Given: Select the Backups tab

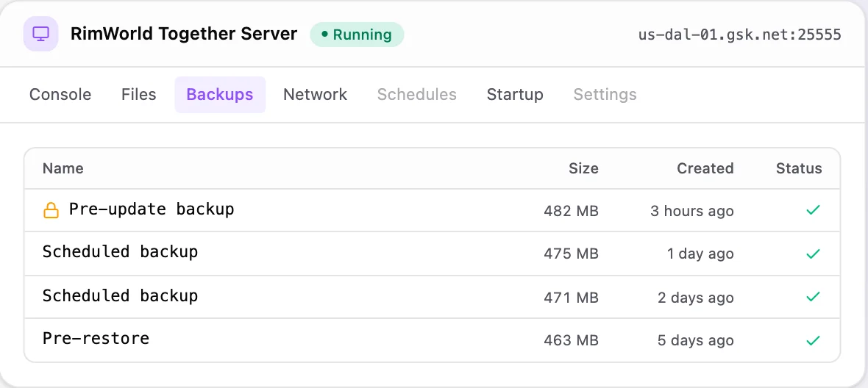Looking at the screenshot, I should [x=220, y=95].
